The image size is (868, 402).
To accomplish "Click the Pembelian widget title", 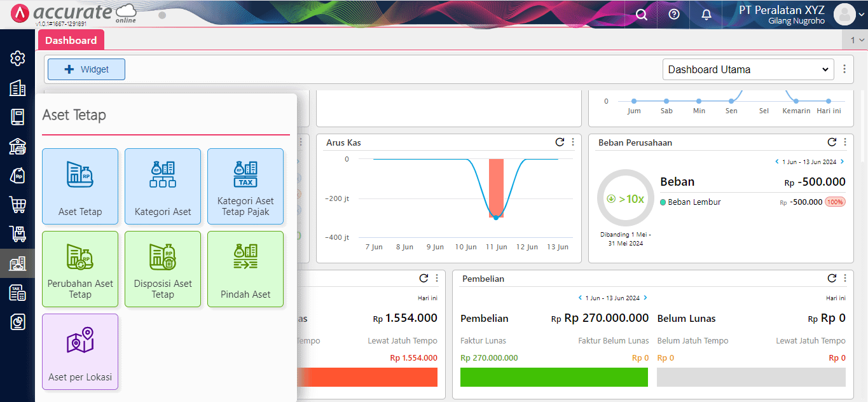I will (x=483, y=279).
